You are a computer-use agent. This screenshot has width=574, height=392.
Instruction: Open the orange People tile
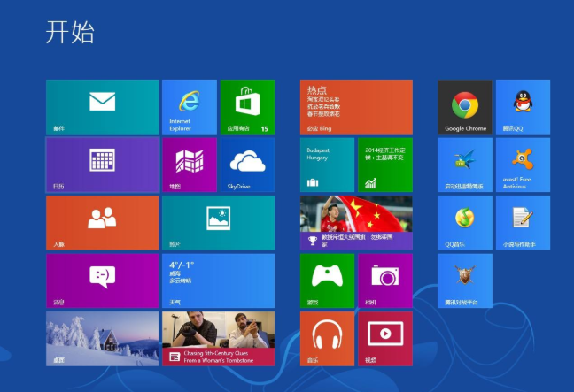[103, 223]
